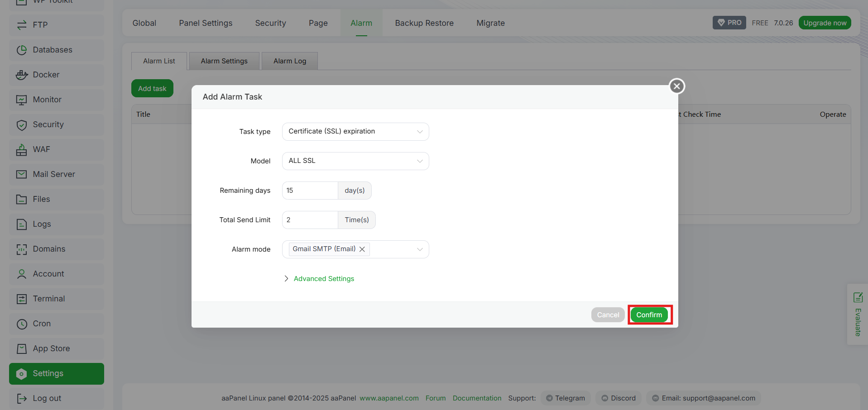This screenshot has height=410, width=868.
Task: Click the Remaining days input field
Action: (x=310, y=191)
